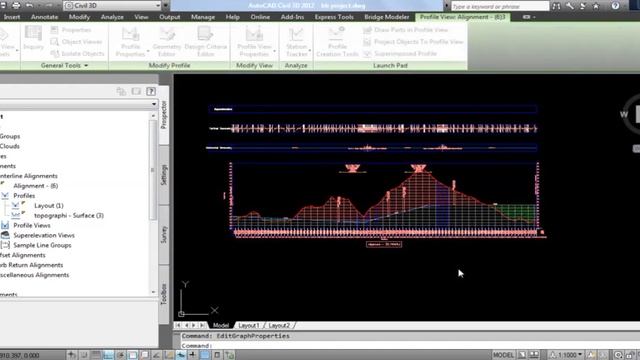Click the Undo arrow in quick access toolbar
The height and width of the screenshot is (360, 640).
29,5
